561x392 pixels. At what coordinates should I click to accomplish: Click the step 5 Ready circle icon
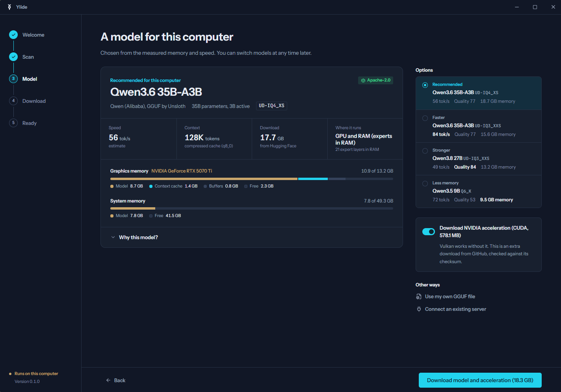coord(13,123)
